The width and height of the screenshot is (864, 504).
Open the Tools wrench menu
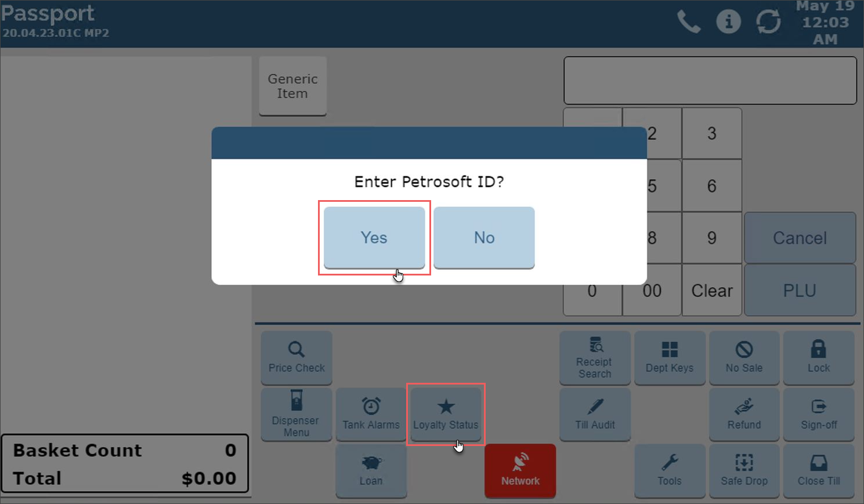(670, 470)
